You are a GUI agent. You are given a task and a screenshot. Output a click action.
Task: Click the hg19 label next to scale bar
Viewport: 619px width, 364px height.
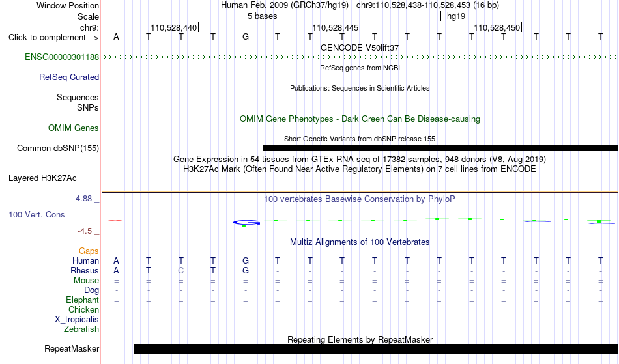pos(456,16)
